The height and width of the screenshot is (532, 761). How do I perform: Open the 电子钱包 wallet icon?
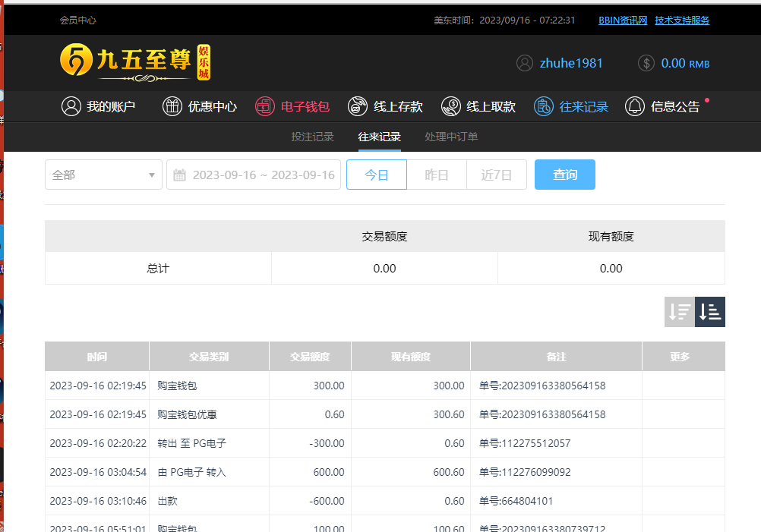pos(264,106)
